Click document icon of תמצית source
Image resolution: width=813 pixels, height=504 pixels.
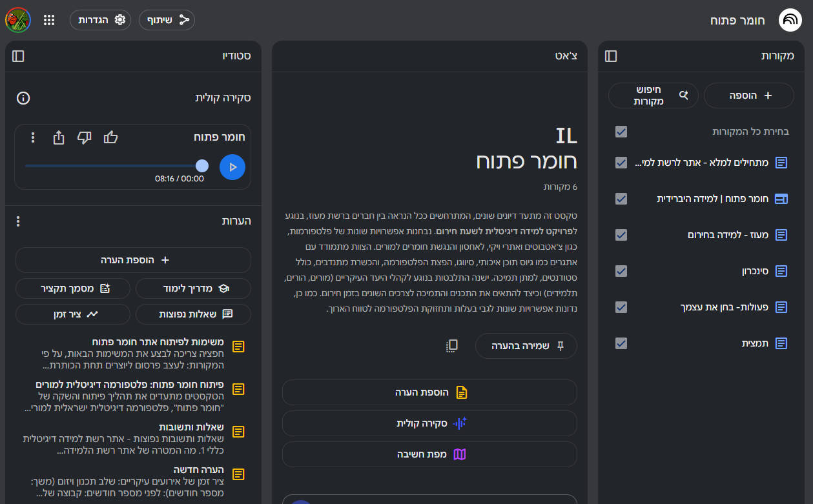781,343
